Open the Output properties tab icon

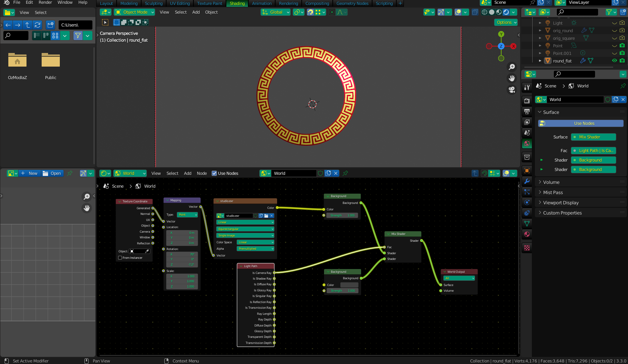tap(527, 112)
